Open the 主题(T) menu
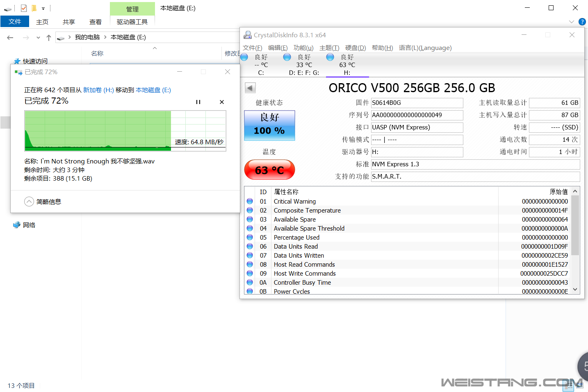The image size is (588, 392). pos(329,48)
